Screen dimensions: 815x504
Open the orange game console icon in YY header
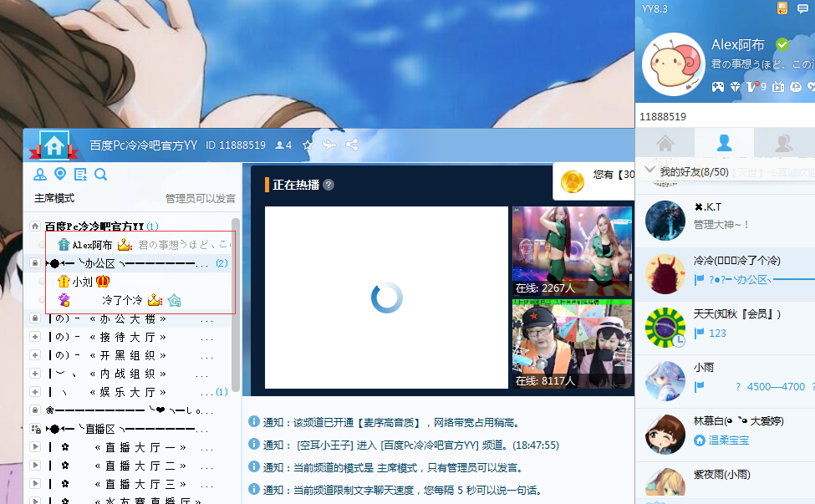pos(782,8)
